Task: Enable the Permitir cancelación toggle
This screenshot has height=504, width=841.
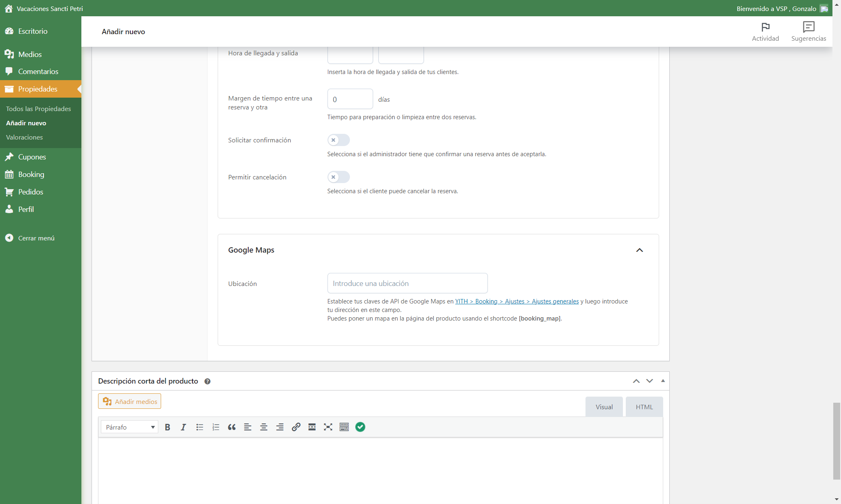Action: point(339,177)
